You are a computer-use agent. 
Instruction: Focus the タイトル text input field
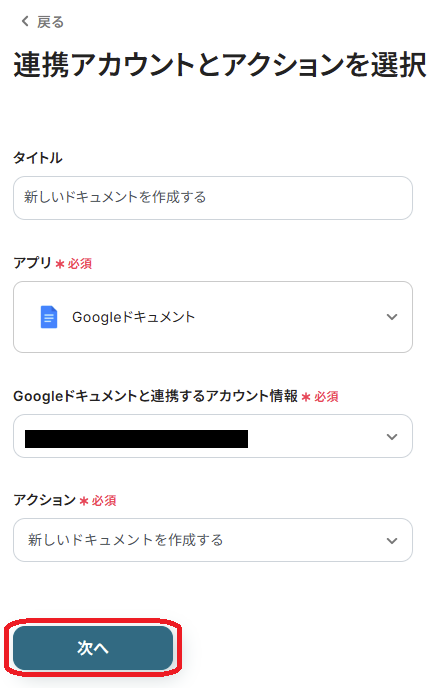point(213,198)
